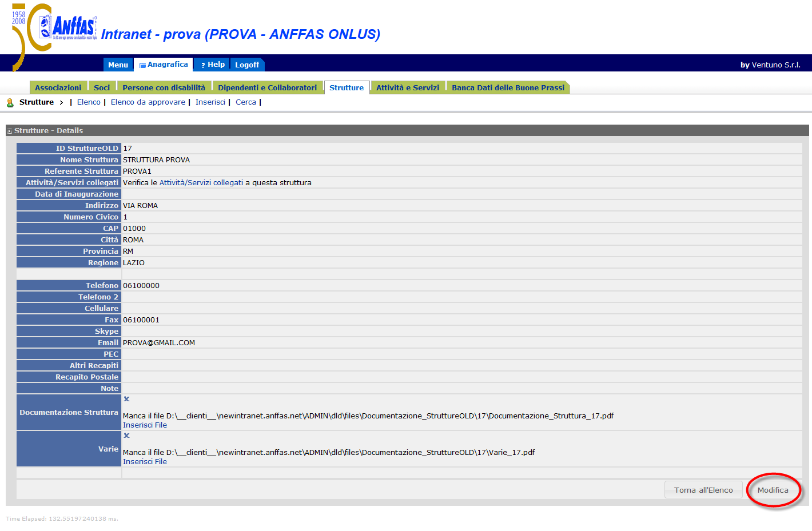The image size is (812, 531).
Task: Open the Help menu item
Action: click(x=212, y=65)
